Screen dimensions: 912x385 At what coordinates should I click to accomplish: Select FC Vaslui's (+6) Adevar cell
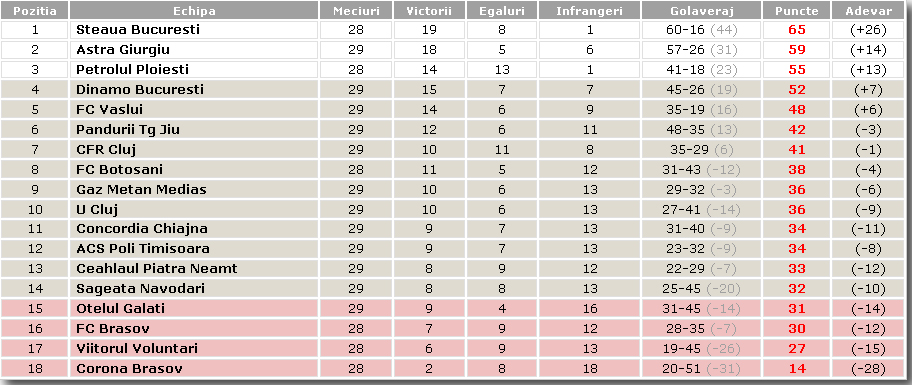pos(868,110)
